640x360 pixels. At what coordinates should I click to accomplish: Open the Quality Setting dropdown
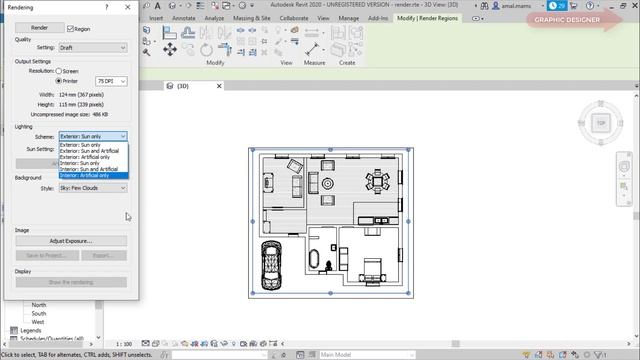pyautogui.click(x=93, y=48)
